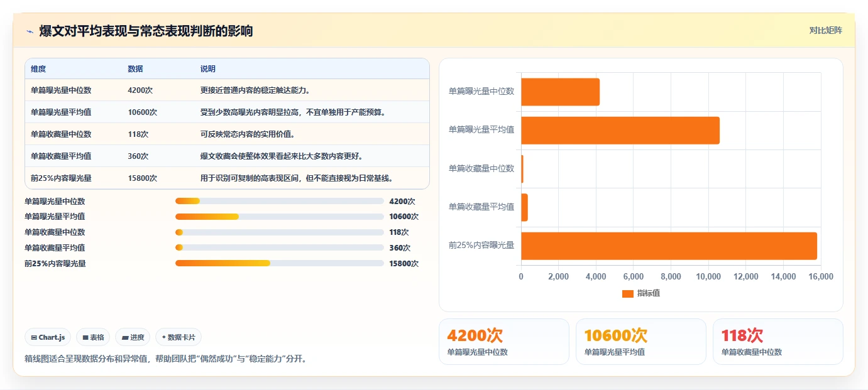Click table cell 单篇收藏量平均值 in fourth row
This screenshot has width=868, height=390.
(x=61, y=156)
